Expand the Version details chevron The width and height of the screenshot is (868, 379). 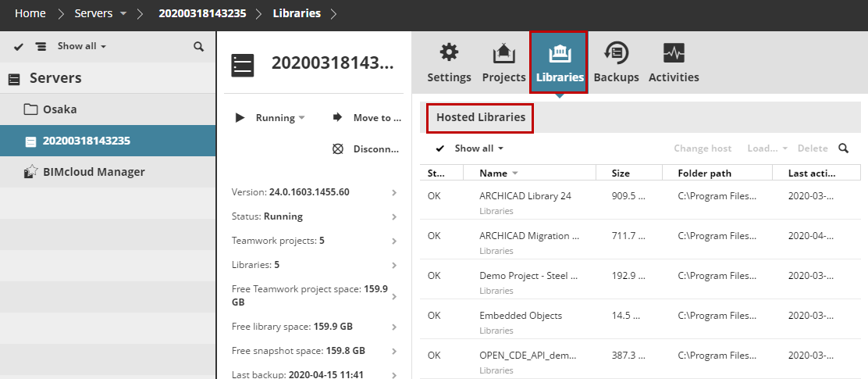coord(394,192)
